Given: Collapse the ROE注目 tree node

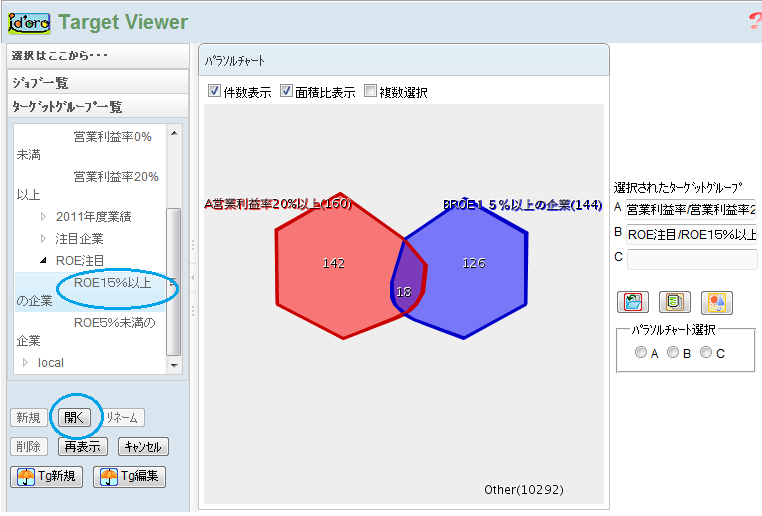Looking at the screenshot, I should tap(43, 261).
